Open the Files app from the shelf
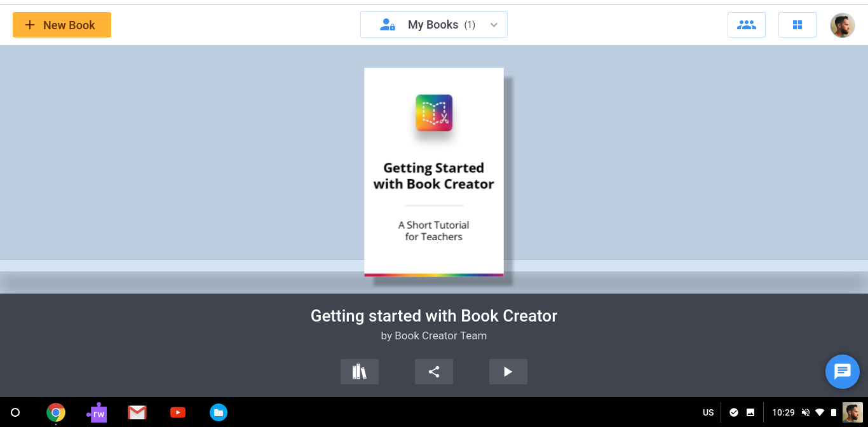The width and height of the screenshot is (868, 427). point(219,412)
